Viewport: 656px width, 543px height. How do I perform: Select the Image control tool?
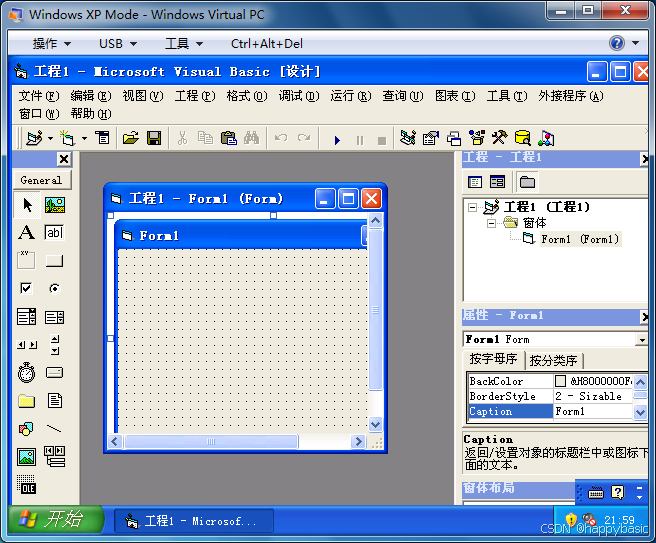tap(26, 457)
